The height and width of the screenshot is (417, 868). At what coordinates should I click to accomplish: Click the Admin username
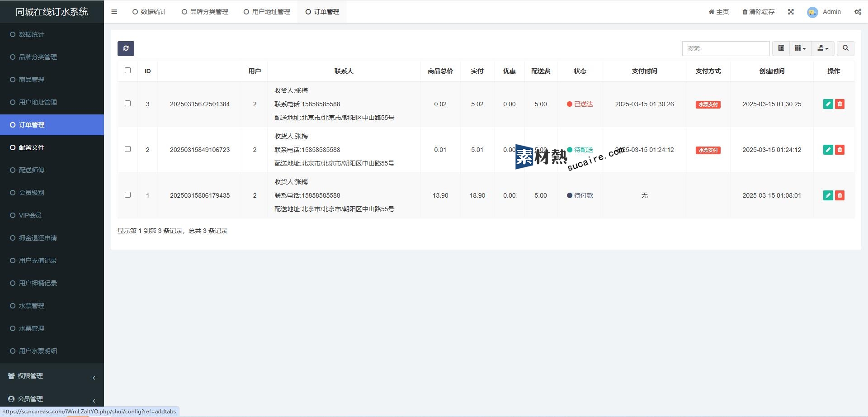pos(831,12)
